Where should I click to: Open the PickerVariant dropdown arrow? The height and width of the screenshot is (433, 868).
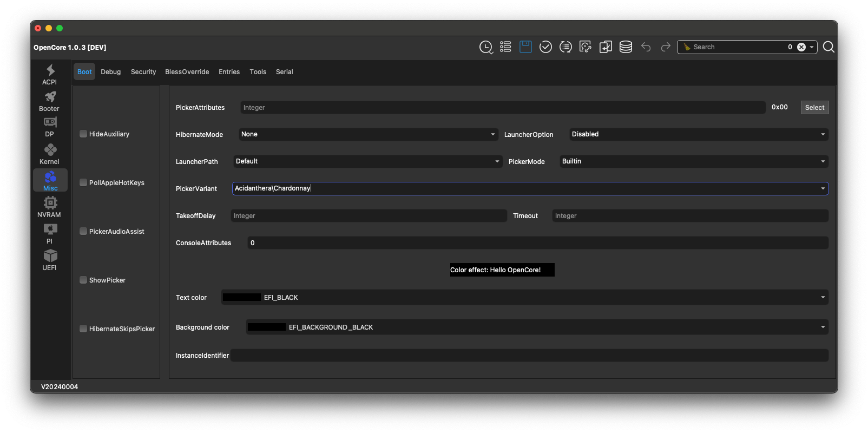click(x=823, y=188)
